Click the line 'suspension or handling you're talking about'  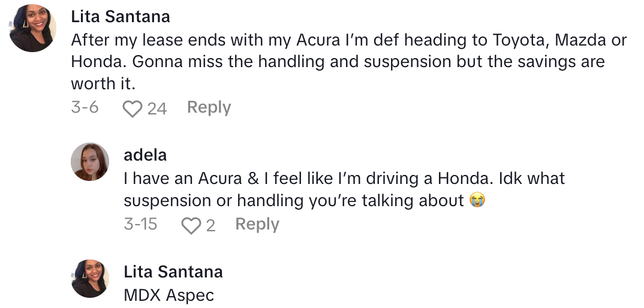point(294,201)
